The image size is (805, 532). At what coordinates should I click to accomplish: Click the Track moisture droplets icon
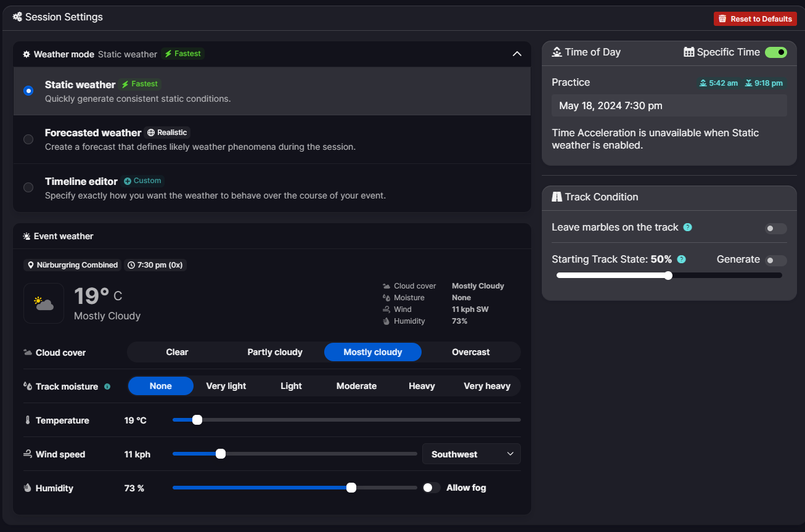tap(28, 387)
